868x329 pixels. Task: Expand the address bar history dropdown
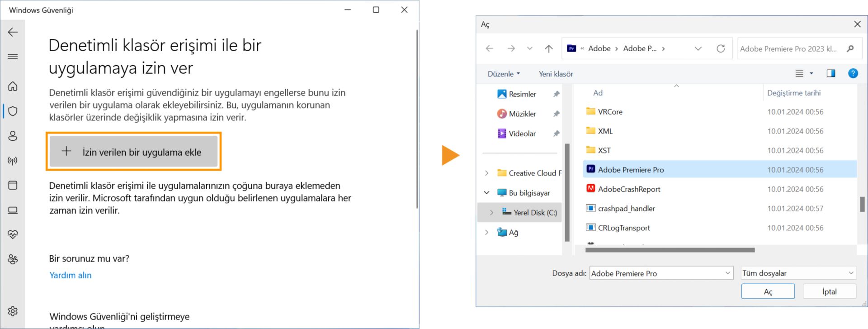pyautogui.click(x=698, y=48)
